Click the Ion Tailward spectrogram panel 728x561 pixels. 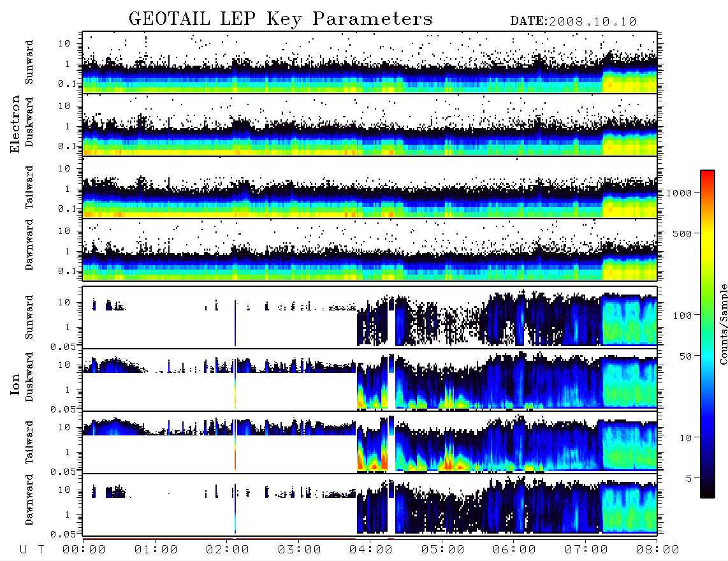point(370,442)
